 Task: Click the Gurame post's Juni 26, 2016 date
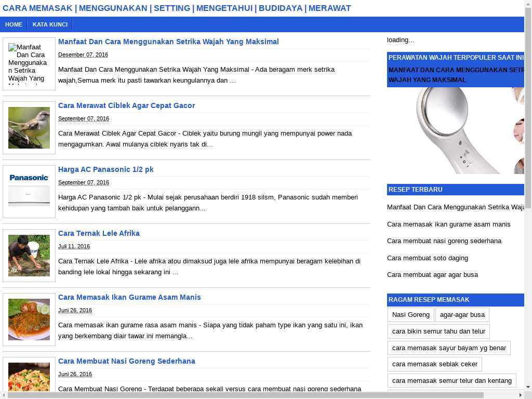(x=75, y=310)
